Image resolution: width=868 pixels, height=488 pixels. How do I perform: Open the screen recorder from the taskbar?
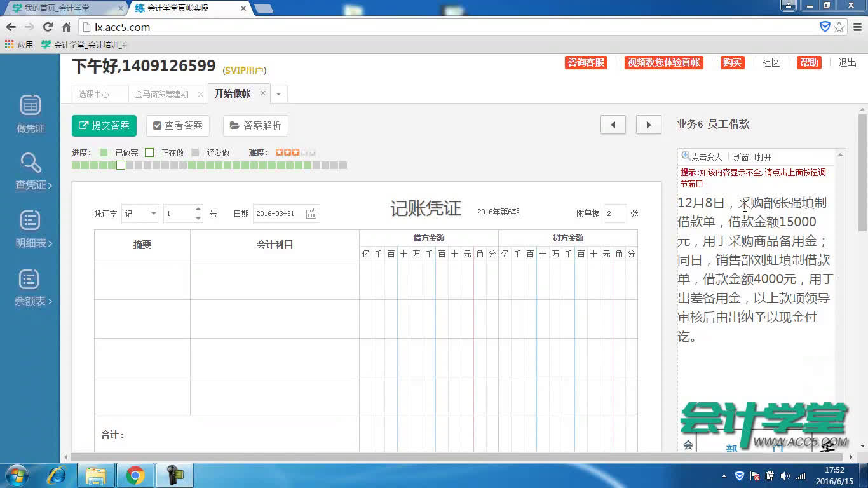(173, 475)
